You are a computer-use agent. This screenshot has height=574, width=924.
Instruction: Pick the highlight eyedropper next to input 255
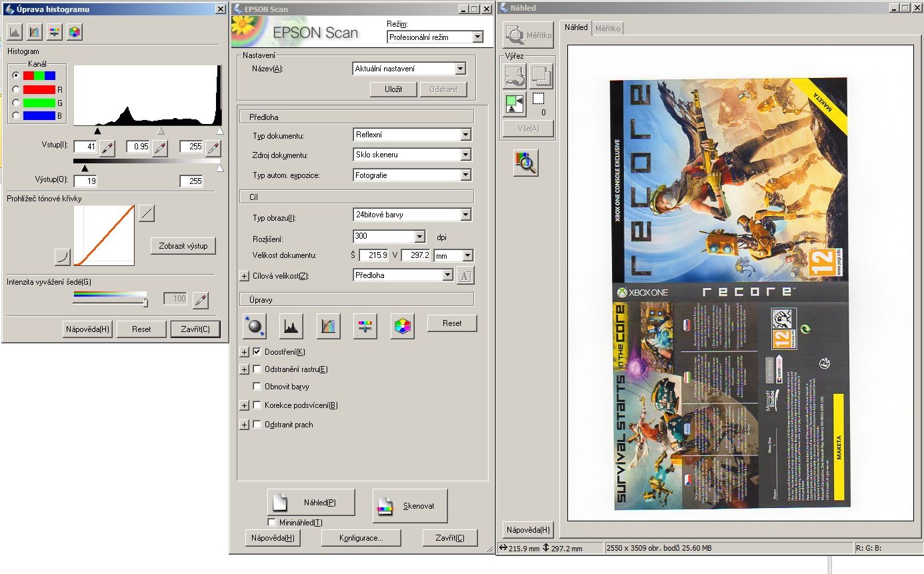coord(213,148)
